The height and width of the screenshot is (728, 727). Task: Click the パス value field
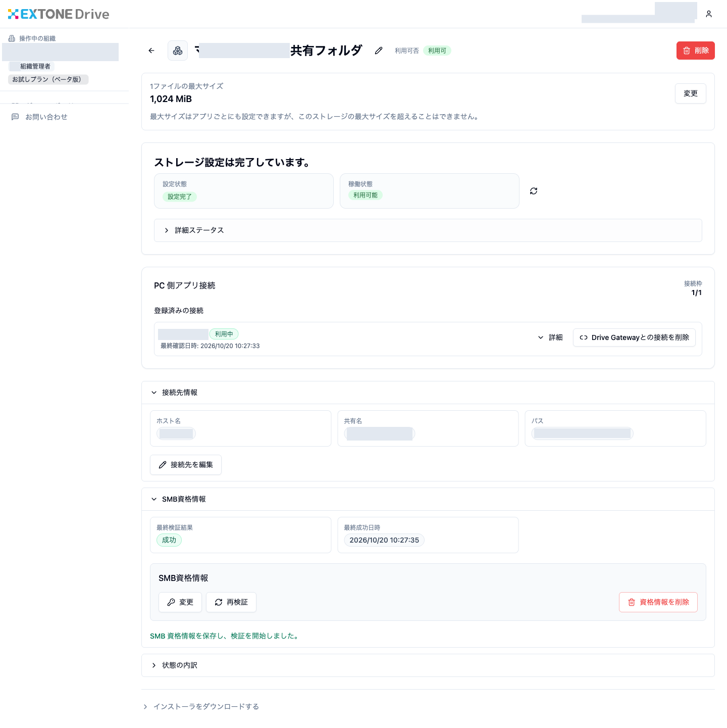(x=583, y=433)
